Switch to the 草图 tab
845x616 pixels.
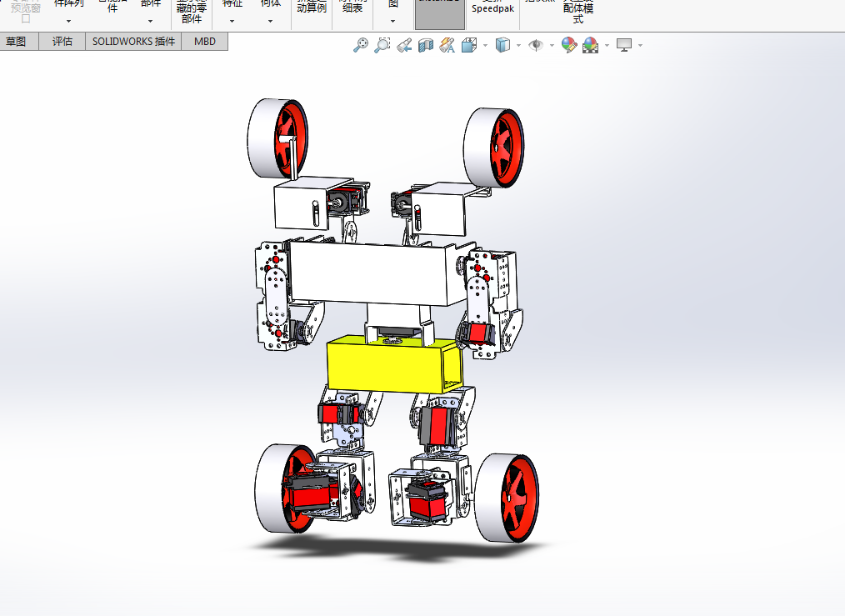point(16,42)
